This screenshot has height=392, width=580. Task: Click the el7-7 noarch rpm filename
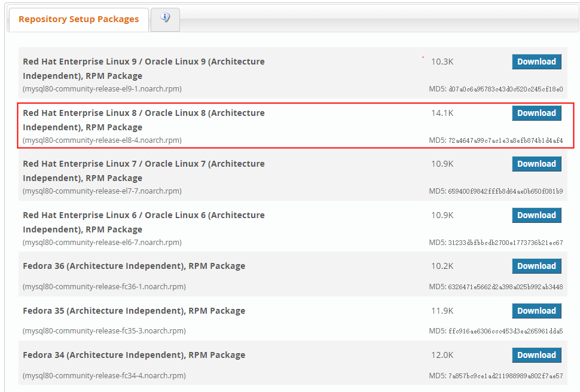102,191
